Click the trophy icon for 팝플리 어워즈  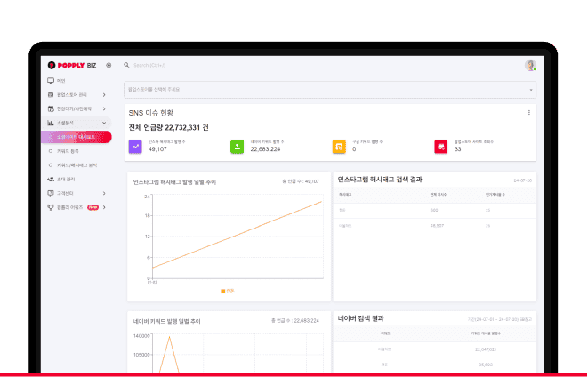tap(51, 207)
